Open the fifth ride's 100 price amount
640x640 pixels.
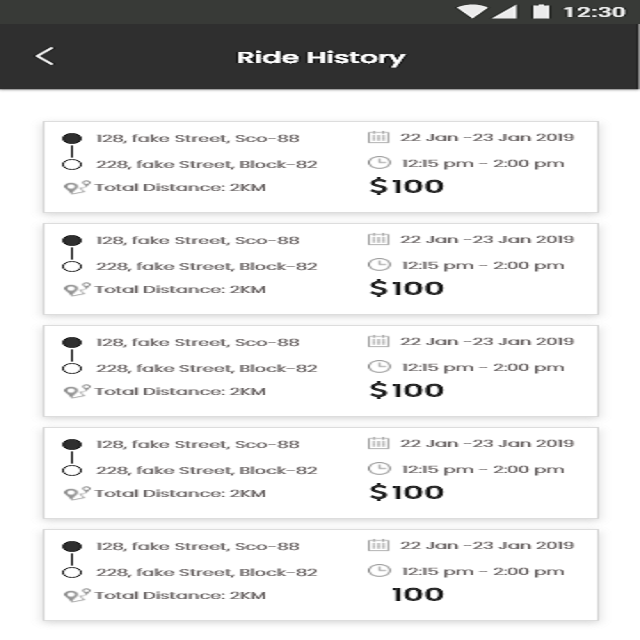point(417,594)
